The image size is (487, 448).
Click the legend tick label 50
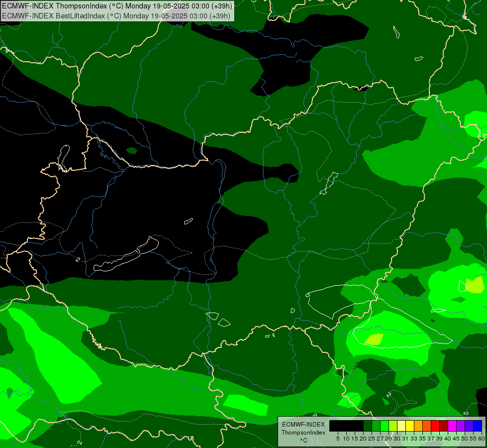[x=465, y=439]
